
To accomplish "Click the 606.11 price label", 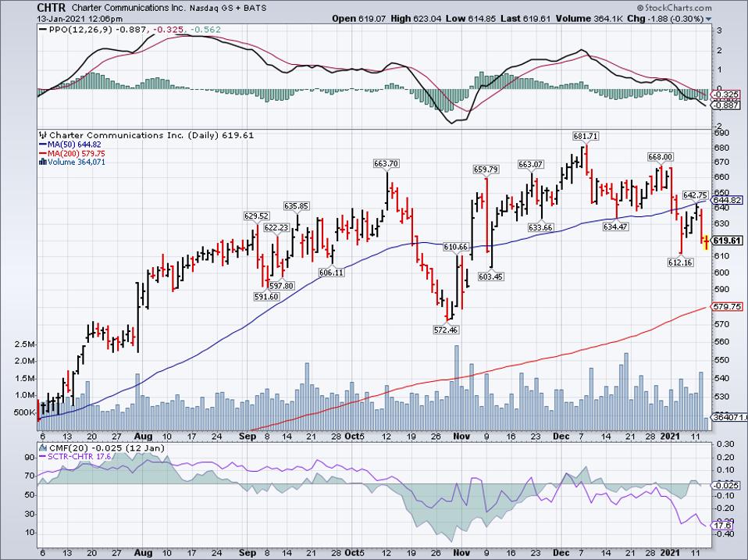I will click(x=332, y=273).
